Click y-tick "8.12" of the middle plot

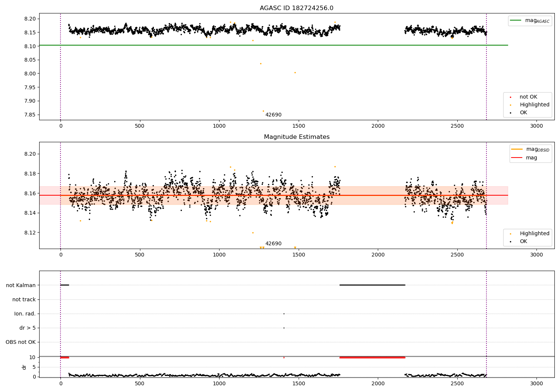30,233
